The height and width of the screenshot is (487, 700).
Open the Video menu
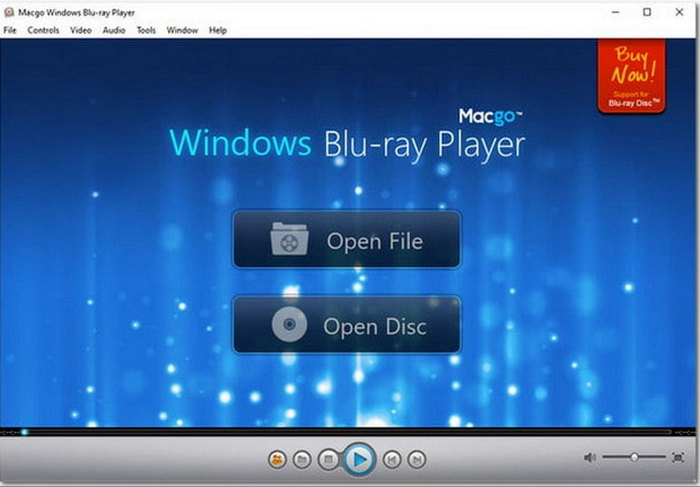point(81,30)
